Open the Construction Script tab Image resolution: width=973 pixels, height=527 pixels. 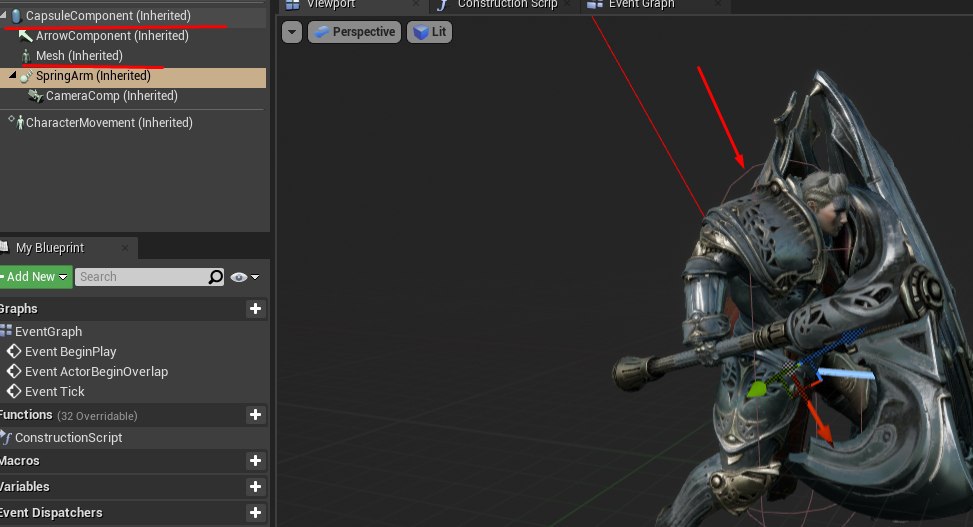click(507, 4)
